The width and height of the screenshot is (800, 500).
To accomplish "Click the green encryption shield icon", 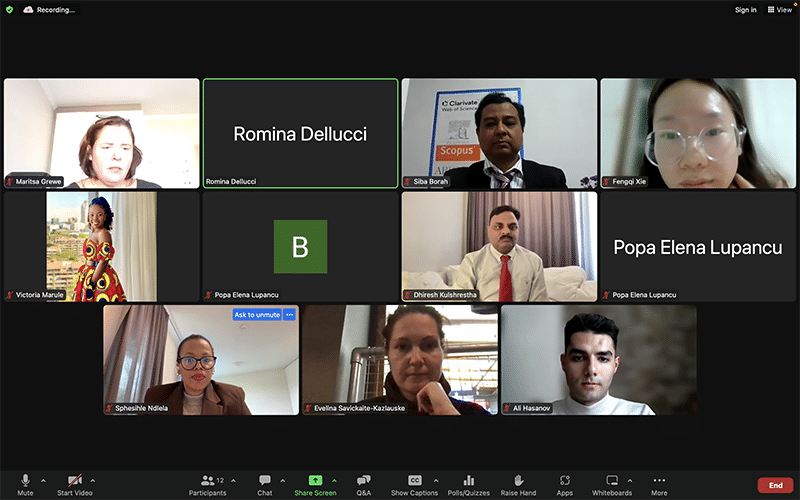I will coord(10,9).
